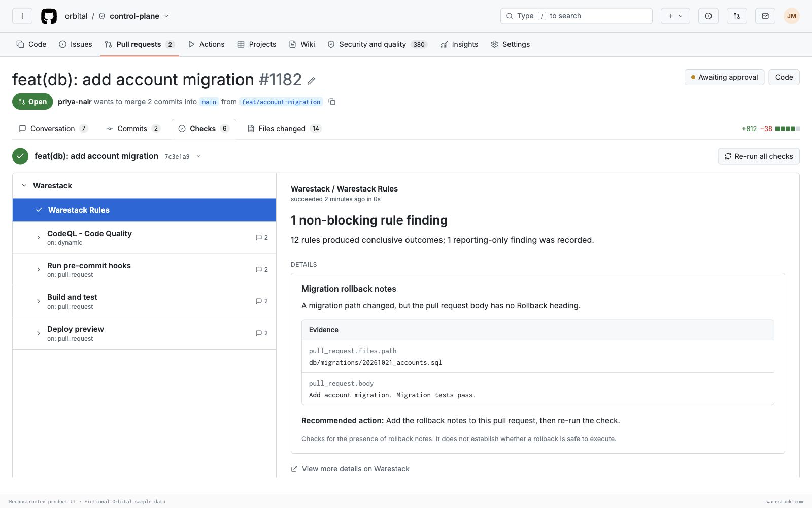The height and width of the screenshot is (508, 812).
Task: Copy the feat/account-migration branch name
Action: click(x=332, y=102)
